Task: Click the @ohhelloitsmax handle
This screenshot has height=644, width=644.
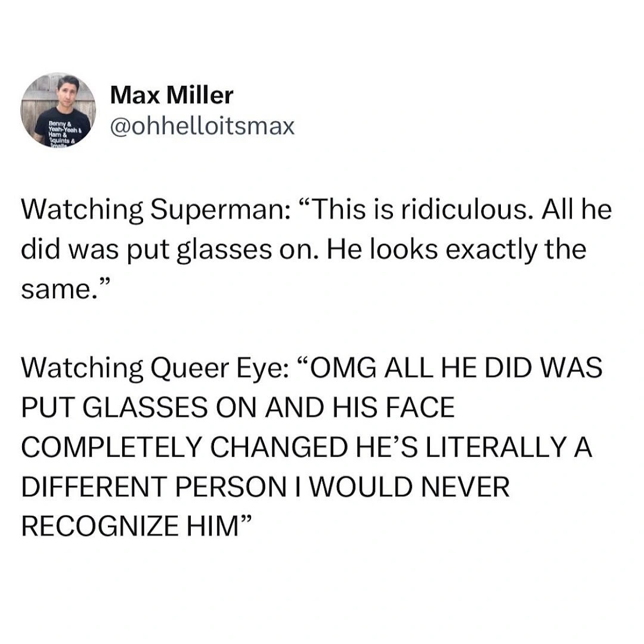Action: (203, 126)
